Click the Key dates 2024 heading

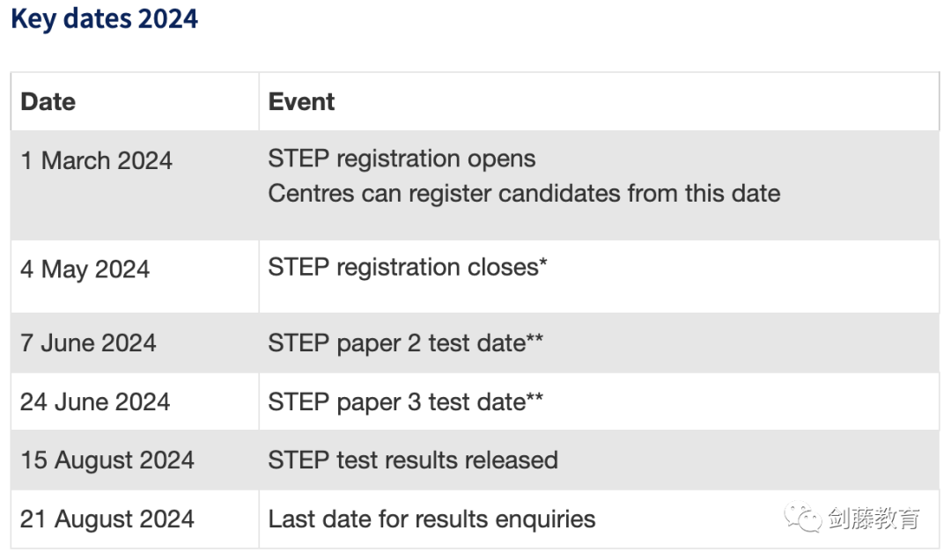104,18
